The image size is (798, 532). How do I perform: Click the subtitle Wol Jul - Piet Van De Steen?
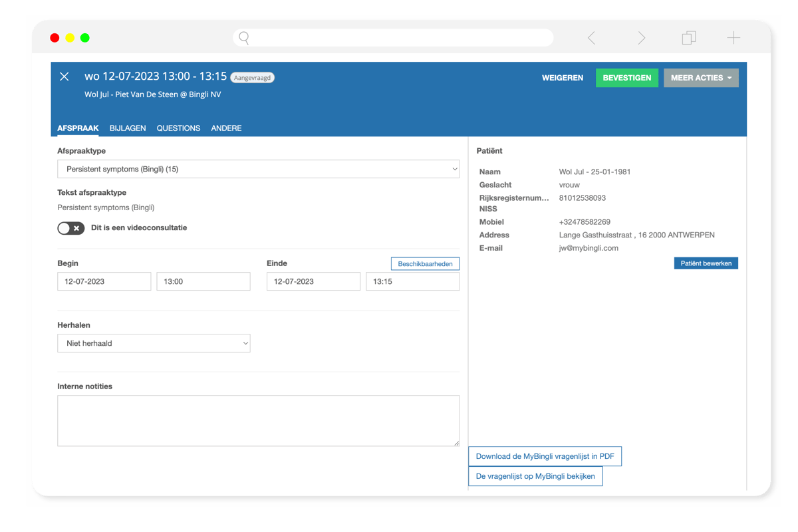click(x=152, y=94)
